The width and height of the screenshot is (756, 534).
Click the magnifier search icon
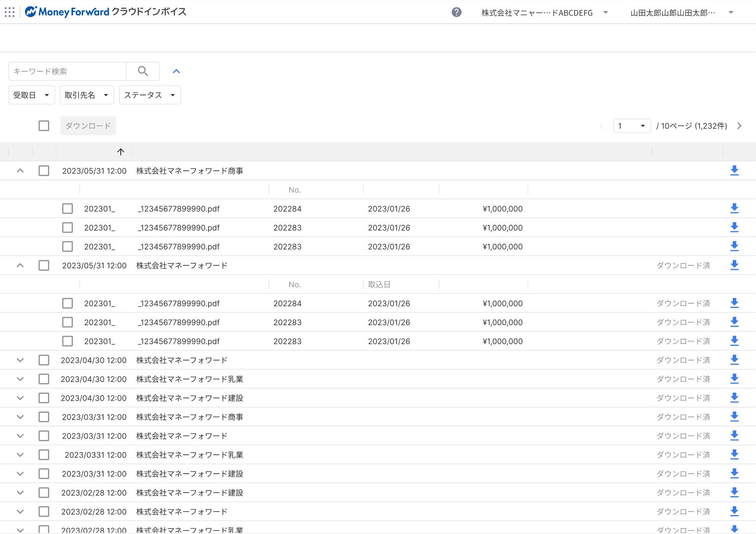click(x=143, y=71)
